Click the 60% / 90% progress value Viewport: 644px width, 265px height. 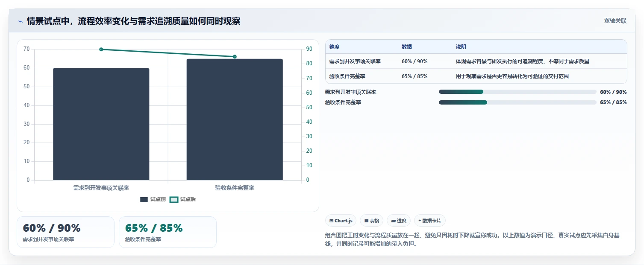point(613,92)
